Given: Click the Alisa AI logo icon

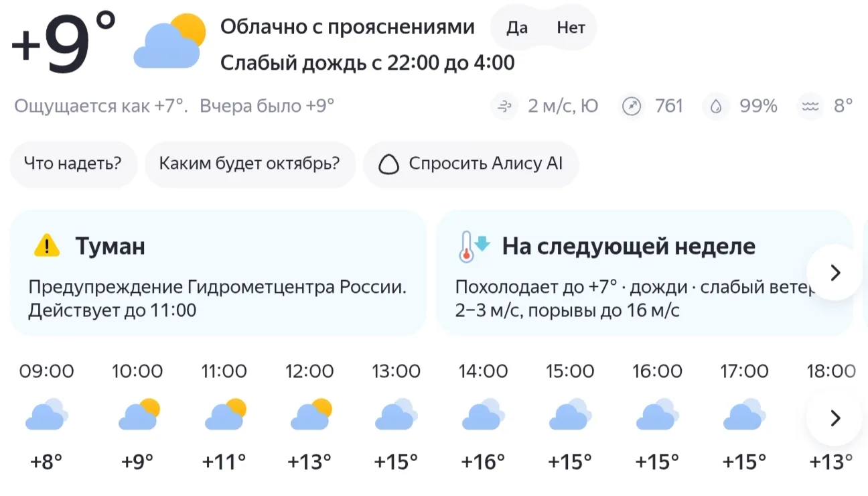Looking at the screenshot, I should (x=388, y=164).
